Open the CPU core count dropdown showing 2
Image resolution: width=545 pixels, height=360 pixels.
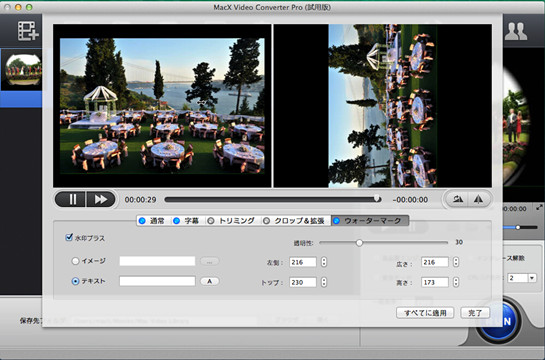click(x=522, y=278)
